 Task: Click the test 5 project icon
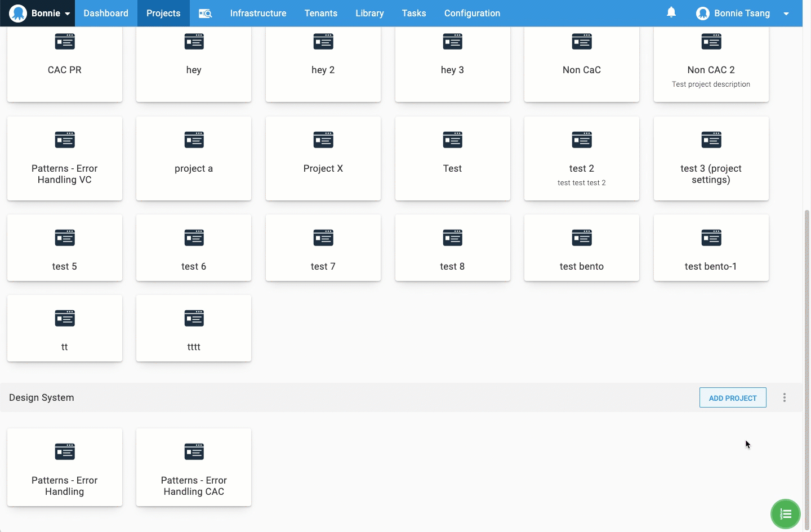(x=65, y=238)
